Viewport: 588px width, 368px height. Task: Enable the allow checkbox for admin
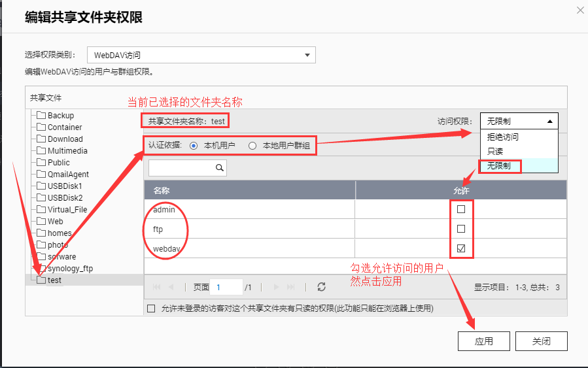click(x=461, y=210)
